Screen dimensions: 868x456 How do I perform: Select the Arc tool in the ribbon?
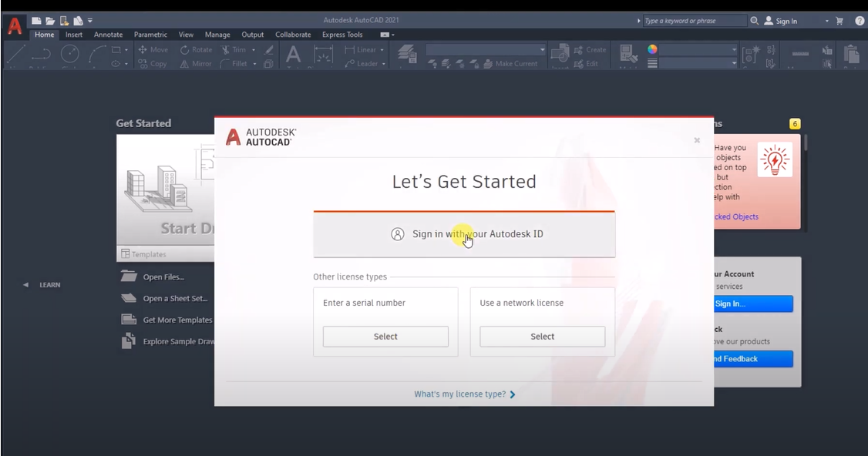click(97, 54)
